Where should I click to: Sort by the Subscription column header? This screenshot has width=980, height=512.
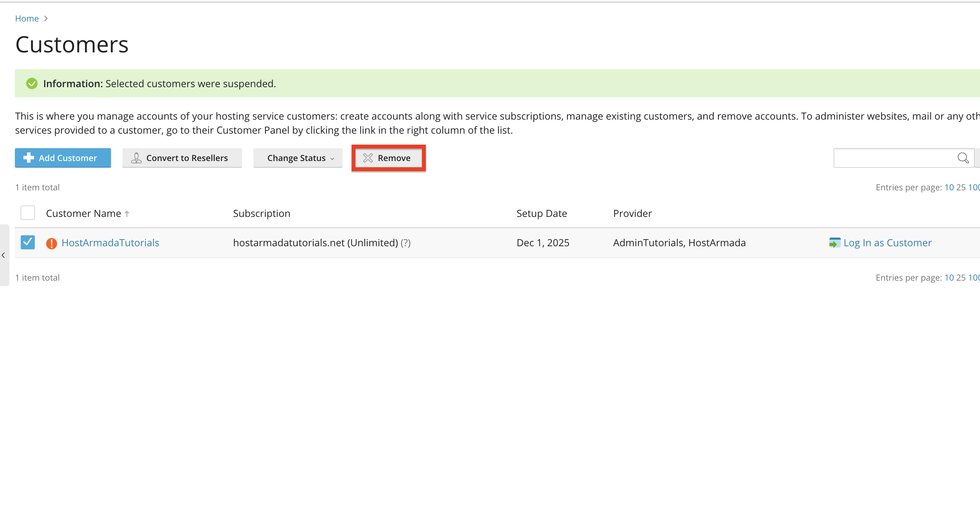[262, 213]
